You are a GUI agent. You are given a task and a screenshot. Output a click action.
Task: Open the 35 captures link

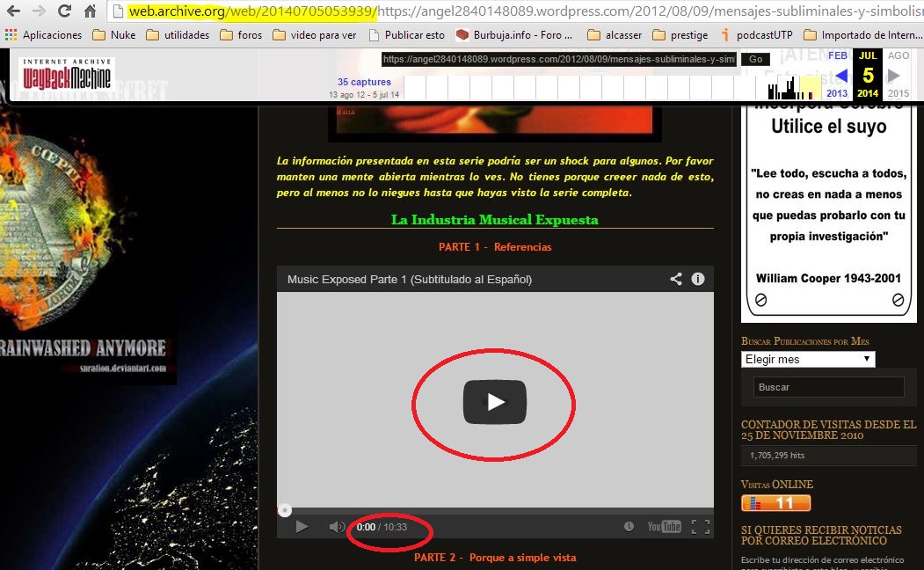click(364, 82)
